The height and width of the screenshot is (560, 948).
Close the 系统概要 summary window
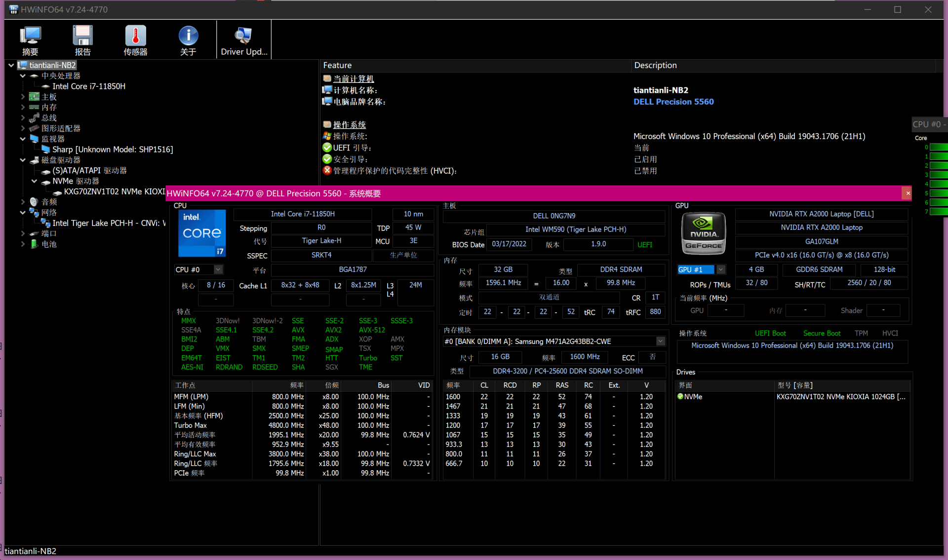click(x=908, y=193)
